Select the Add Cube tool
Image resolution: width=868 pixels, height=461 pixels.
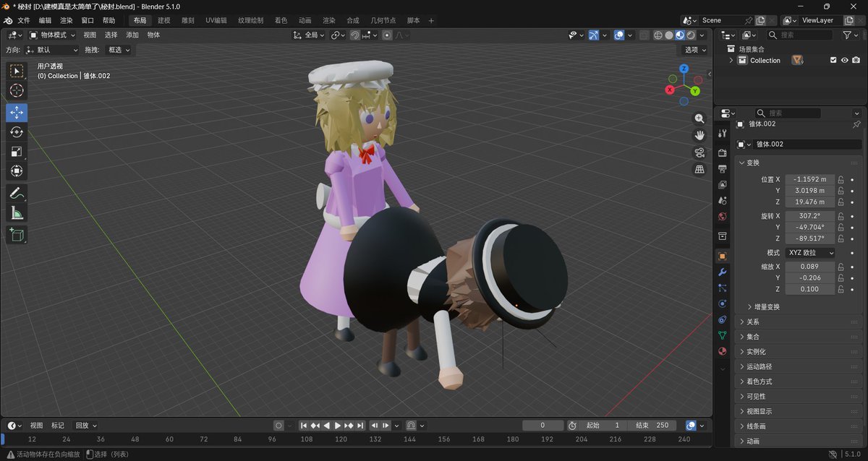[17, 234]
